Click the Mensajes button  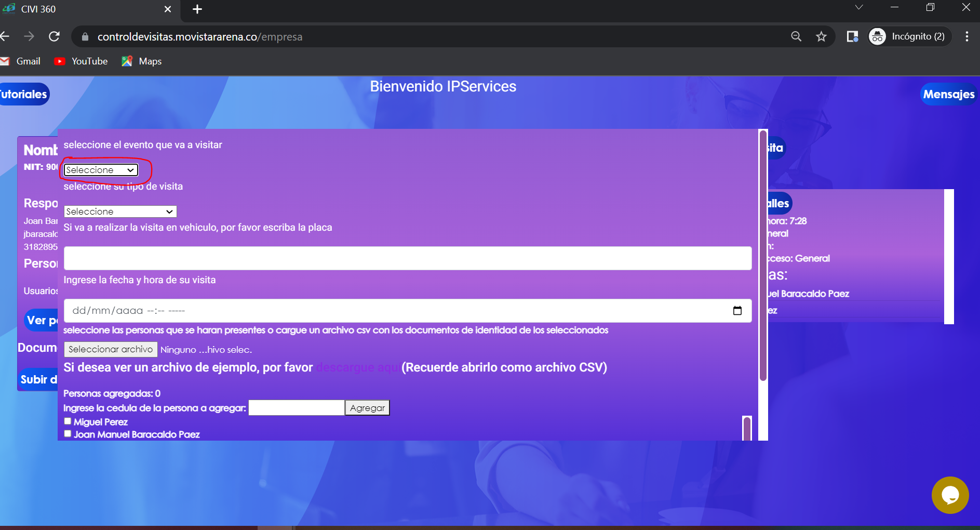click(948, 94)
